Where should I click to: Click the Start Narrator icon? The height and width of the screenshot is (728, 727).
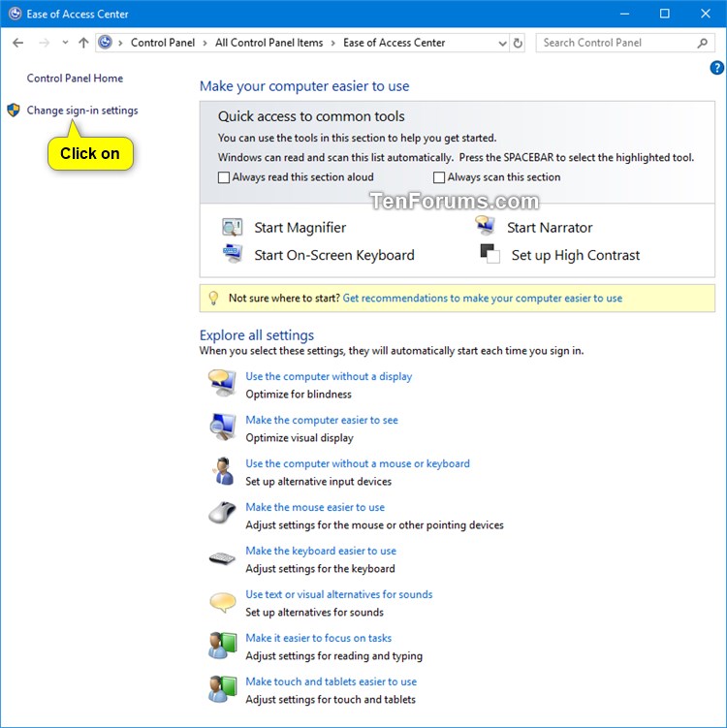click(485, 226)
